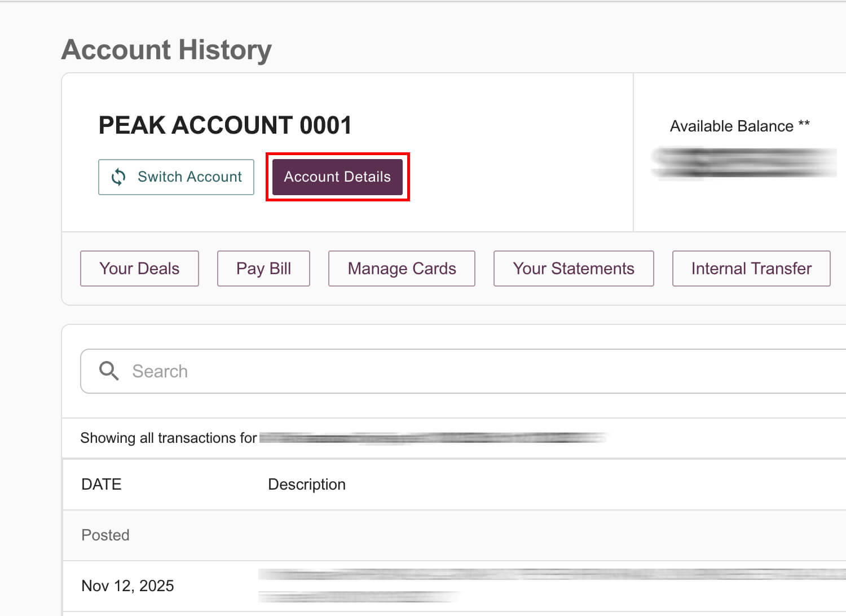Image resolution: width=846 pixels, height=616 pixels.
Task: Sort transactions by the DATE column header
Action: 102,484
